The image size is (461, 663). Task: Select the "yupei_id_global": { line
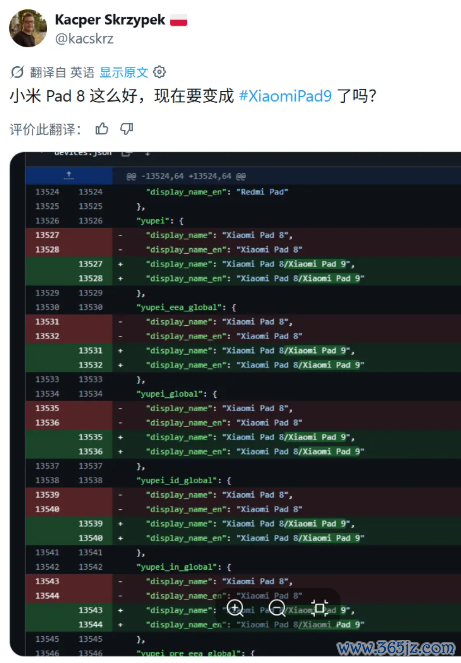(184, 481)
